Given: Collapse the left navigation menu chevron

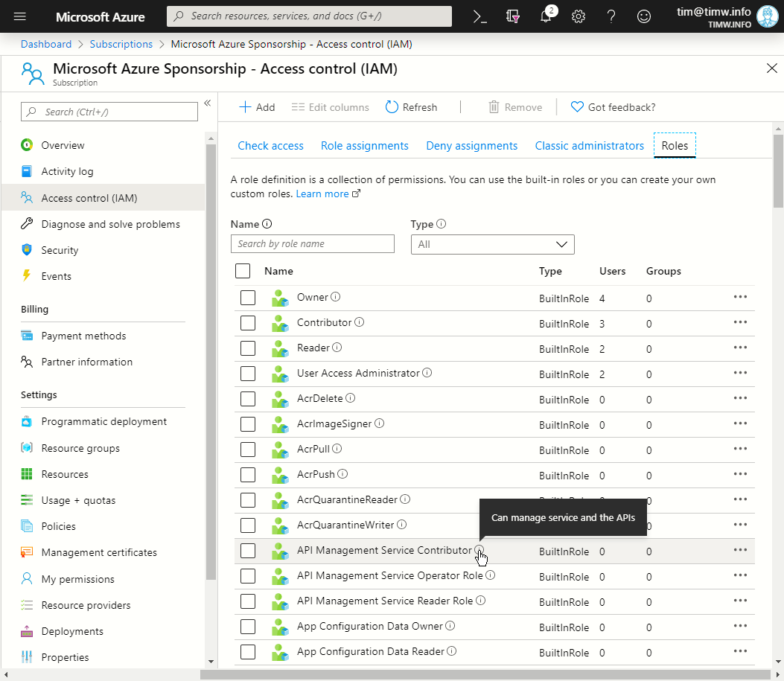Looking at the screenshot, I should point(208,103).
